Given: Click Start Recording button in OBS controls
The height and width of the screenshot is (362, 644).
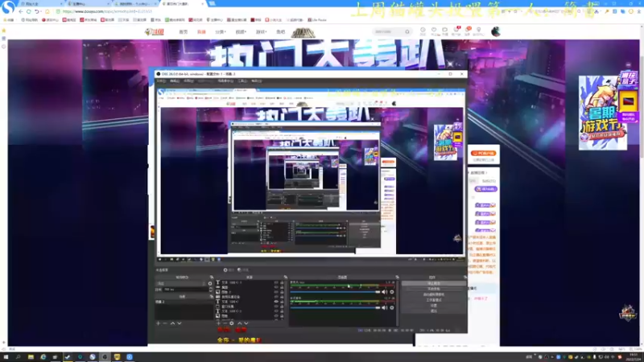Looking at the screenshot, I should [434, 289].
